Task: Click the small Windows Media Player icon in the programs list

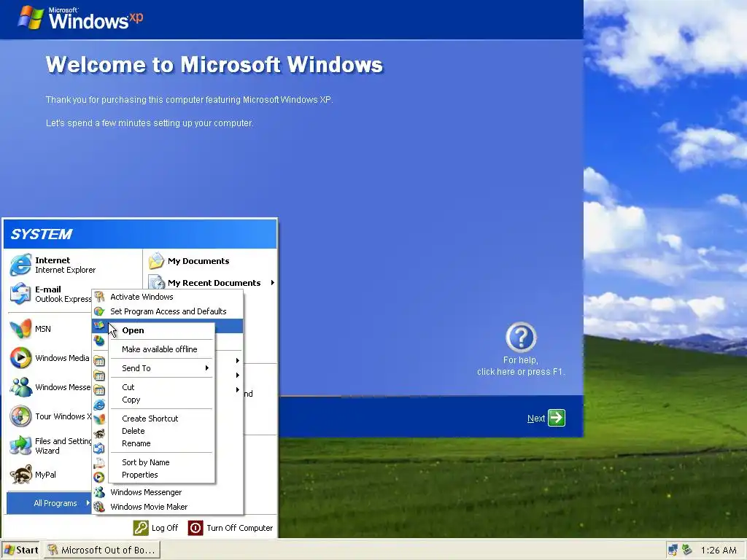Action: click(x=99, y=477)
